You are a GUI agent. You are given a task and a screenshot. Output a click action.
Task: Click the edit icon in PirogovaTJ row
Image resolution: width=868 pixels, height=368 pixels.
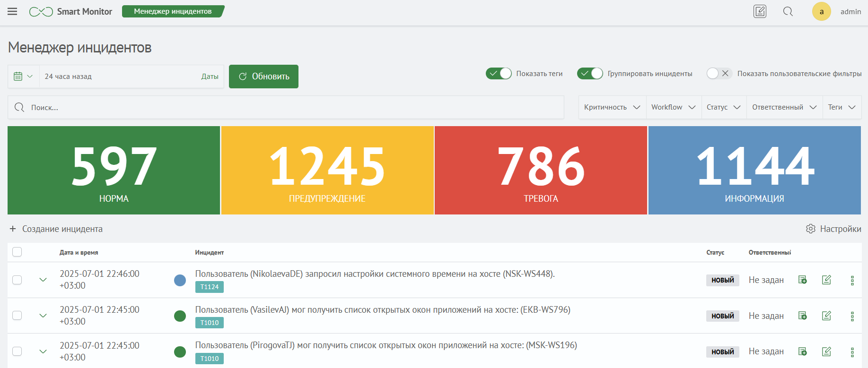tap(826, 351)
